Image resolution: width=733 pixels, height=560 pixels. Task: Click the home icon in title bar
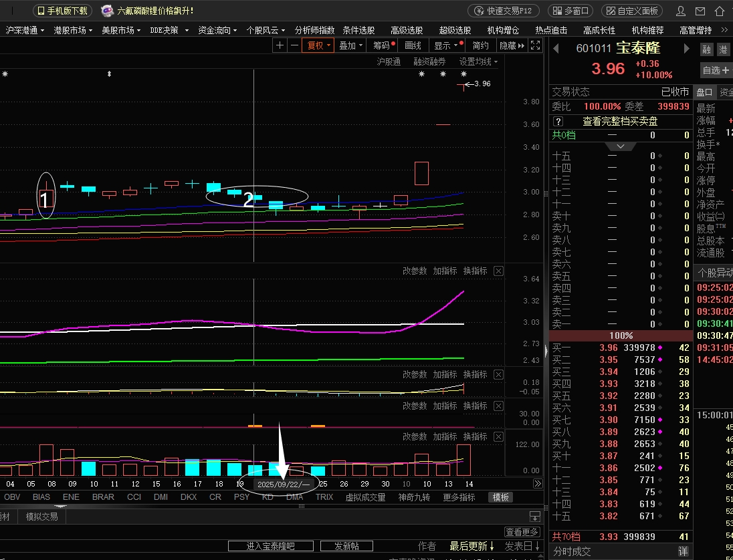719,11
